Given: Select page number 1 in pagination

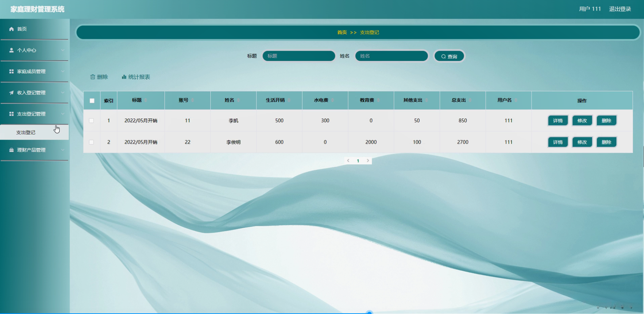Looking at the screenshot, I should 358,161.
